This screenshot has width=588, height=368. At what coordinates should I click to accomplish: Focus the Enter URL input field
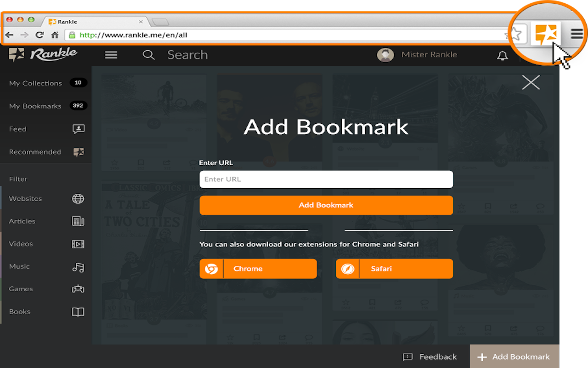click(x=326, y=179)
